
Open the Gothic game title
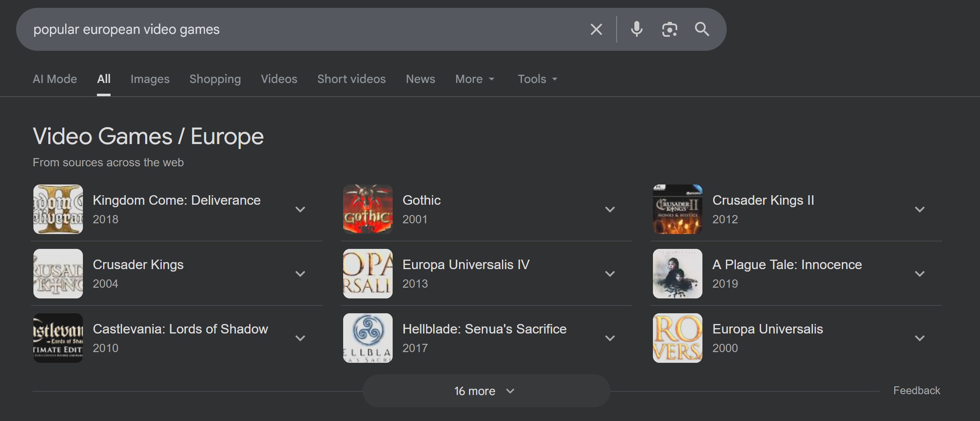pyautogui.click(x=422, y=200)
